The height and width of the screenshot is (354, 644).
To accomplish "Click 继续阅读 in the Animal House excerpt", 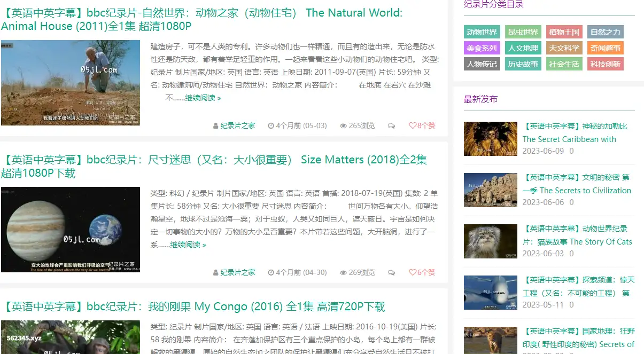I will (203, 98).
